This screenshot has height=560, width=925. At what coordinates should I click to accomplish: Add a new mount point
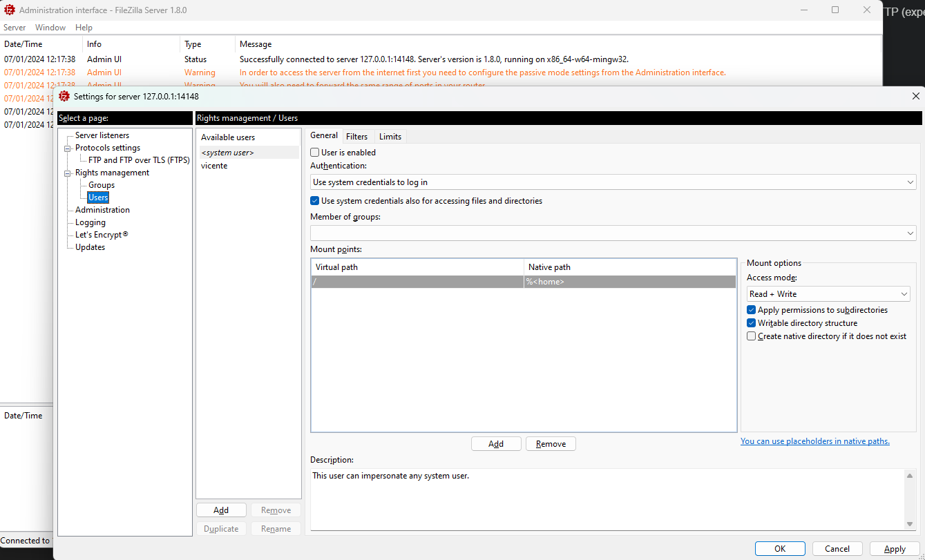pos(496,444)
